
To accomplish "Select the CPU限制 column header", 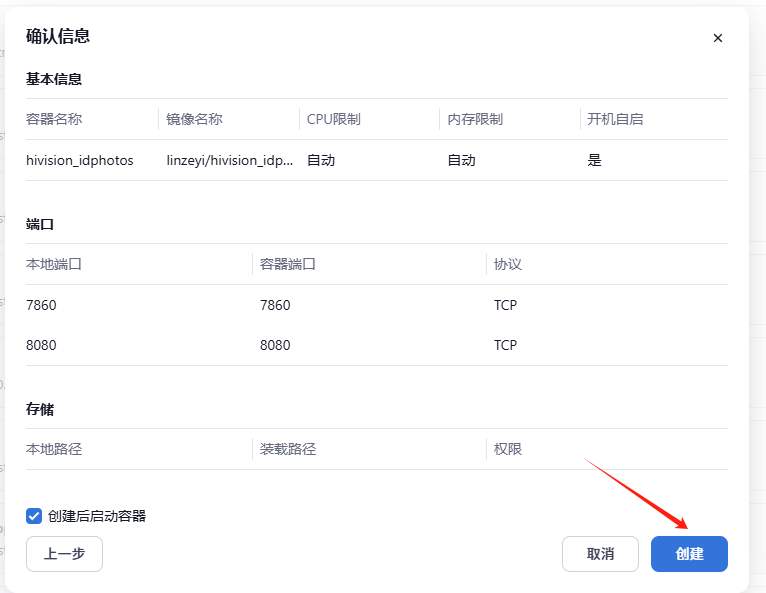I will click(333, 119).
